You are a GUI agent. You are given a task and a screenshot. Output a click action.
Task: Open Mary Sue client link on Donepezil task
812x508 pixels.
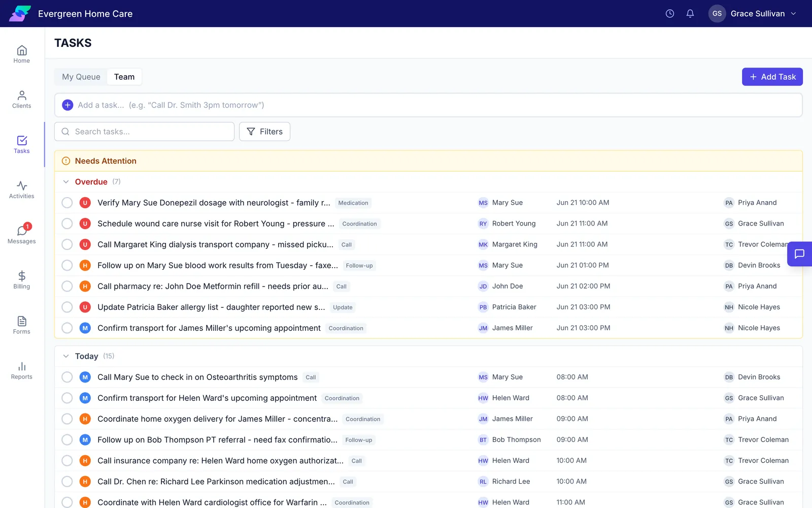507,203
